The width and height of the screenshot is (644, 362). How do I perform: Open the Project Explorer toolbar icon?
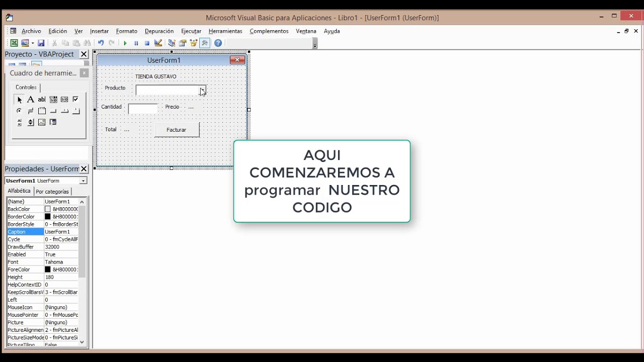[172, 43]
